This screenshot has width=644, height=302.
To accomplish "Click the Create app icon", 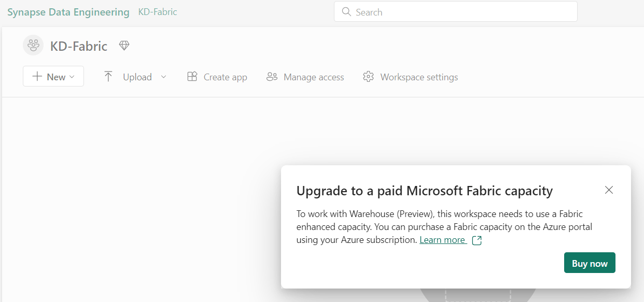I will pos(192,77).
